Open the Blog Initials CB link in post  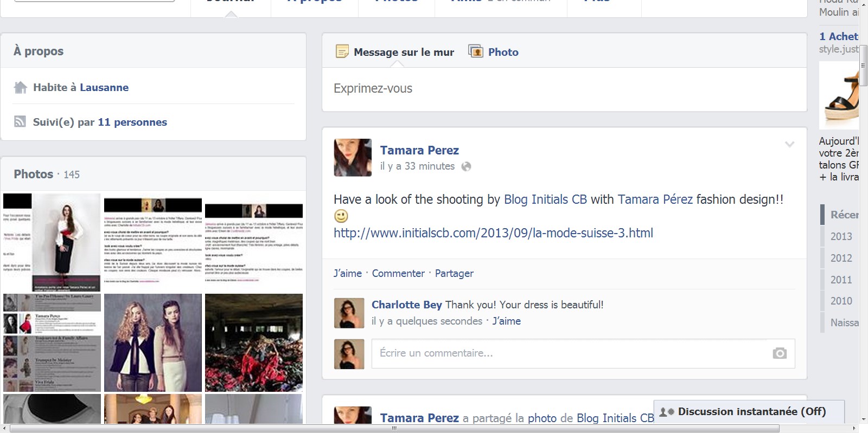pos(545,199)
